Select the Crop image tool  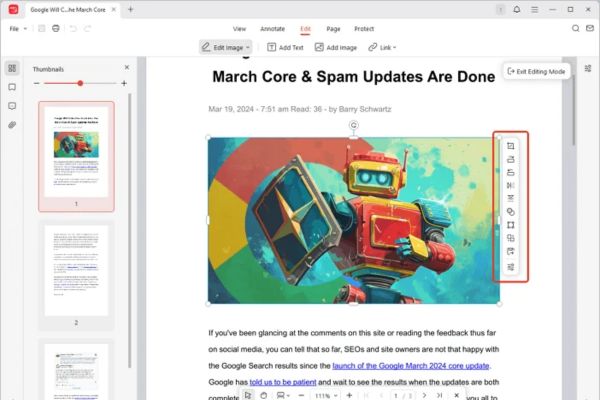tap(511, 146)
